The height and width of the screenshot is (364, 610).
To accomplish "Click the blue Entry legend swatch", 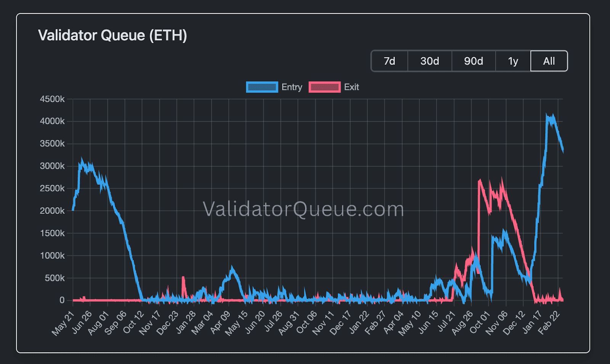I will (x=262, y=87).
